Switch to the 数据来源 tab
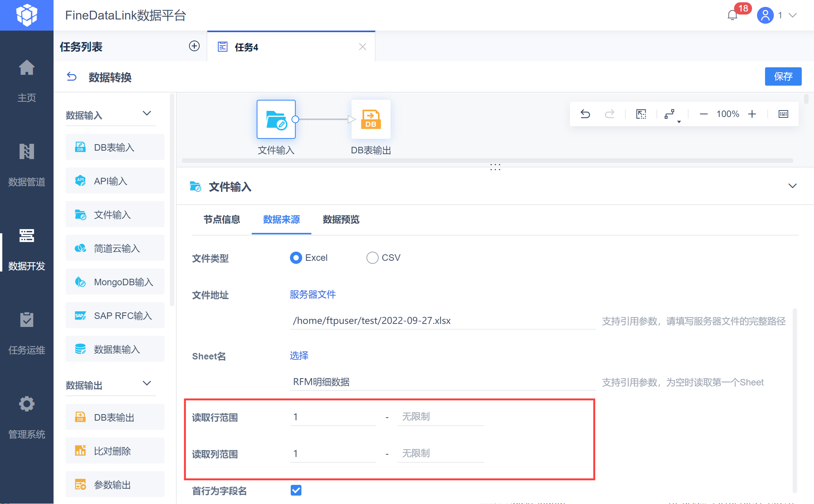 pyautogui.click(x=282, y=219)
